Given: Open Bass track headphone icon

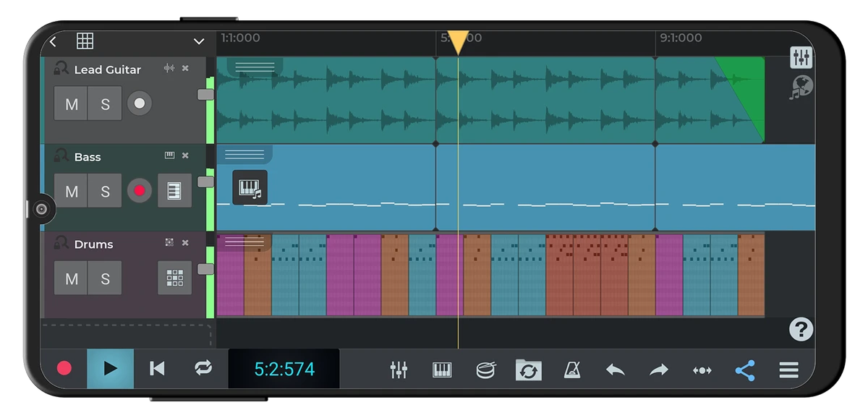Looking at the screenshot, I should pos(61,156).
